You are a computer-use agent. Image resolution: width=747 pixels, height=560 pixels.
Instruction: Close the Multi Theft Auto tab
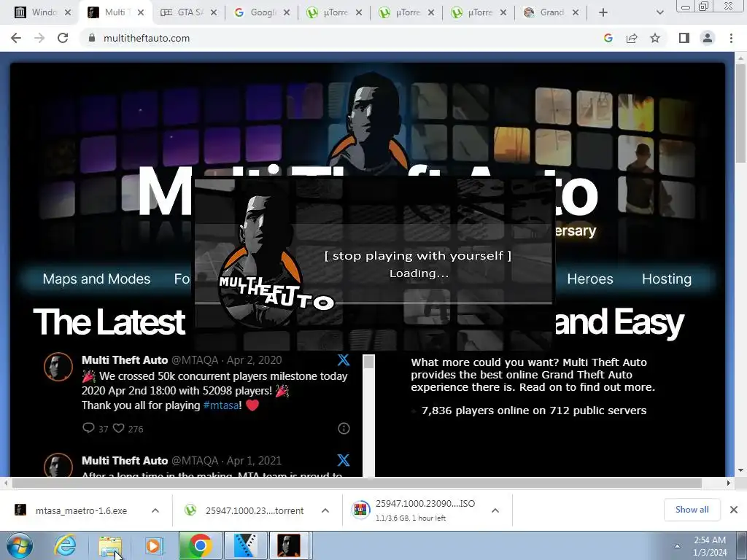coord(141,12)
